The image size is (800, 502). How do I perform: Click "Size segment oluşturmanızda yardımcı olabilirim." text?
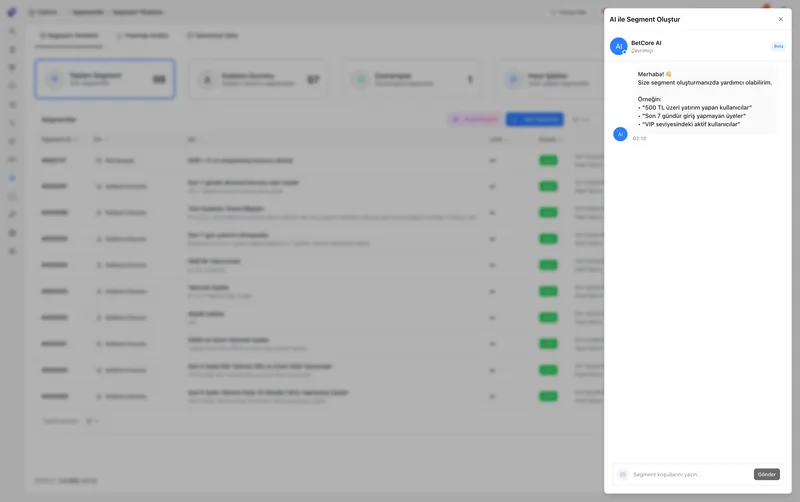(x=705, y=83)
